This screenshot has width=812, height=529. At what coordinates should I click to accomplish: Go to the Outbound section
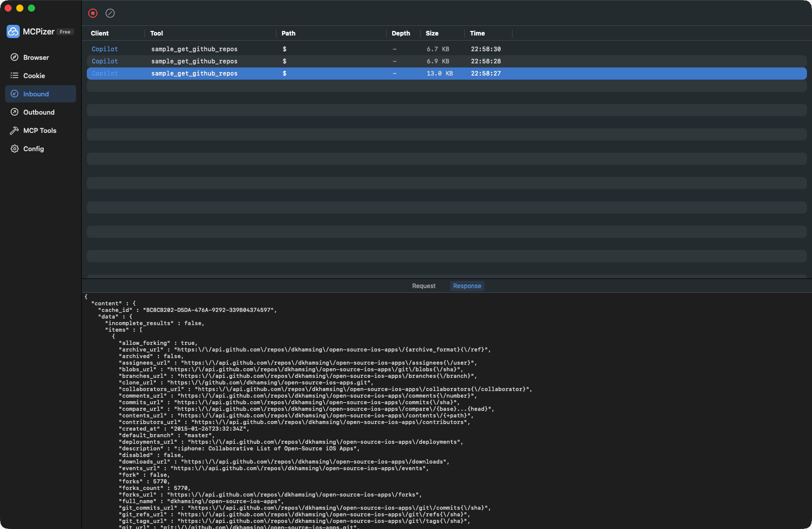[41, 112]
